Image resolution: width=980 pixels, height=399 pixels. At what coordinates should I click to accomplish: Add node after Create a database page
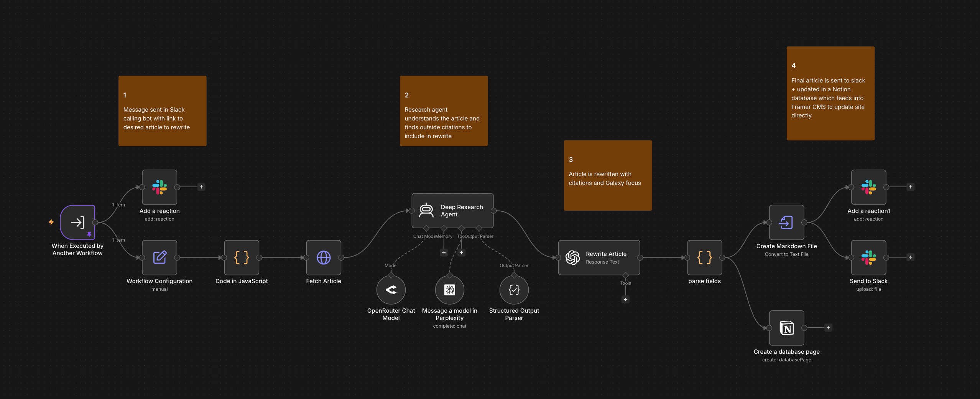click(829, 328)
